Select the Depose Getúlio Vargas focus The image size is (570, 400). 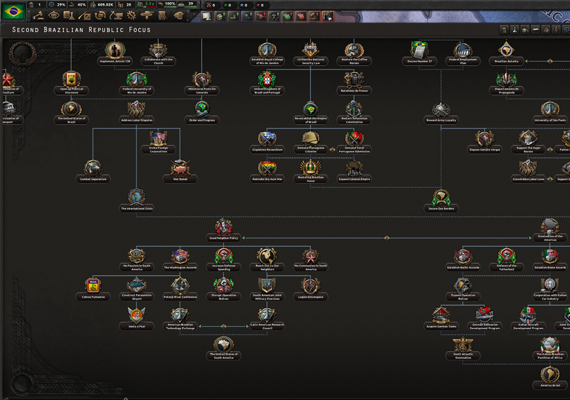point(485,142)
